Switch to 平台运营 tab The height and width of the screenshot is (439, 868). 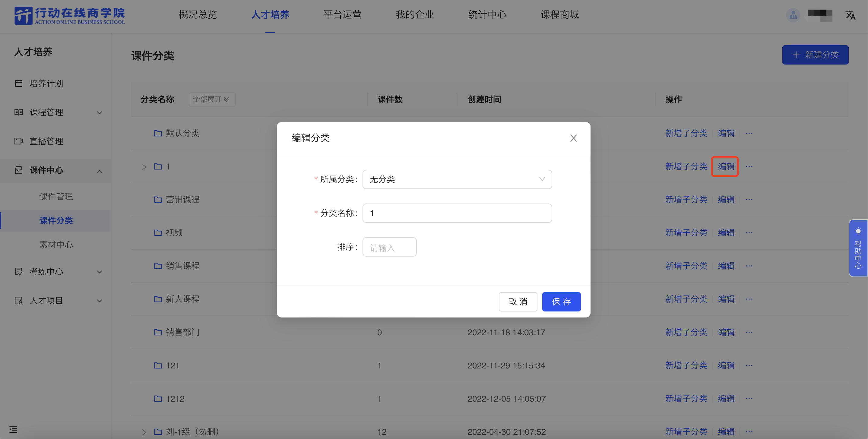342,14
